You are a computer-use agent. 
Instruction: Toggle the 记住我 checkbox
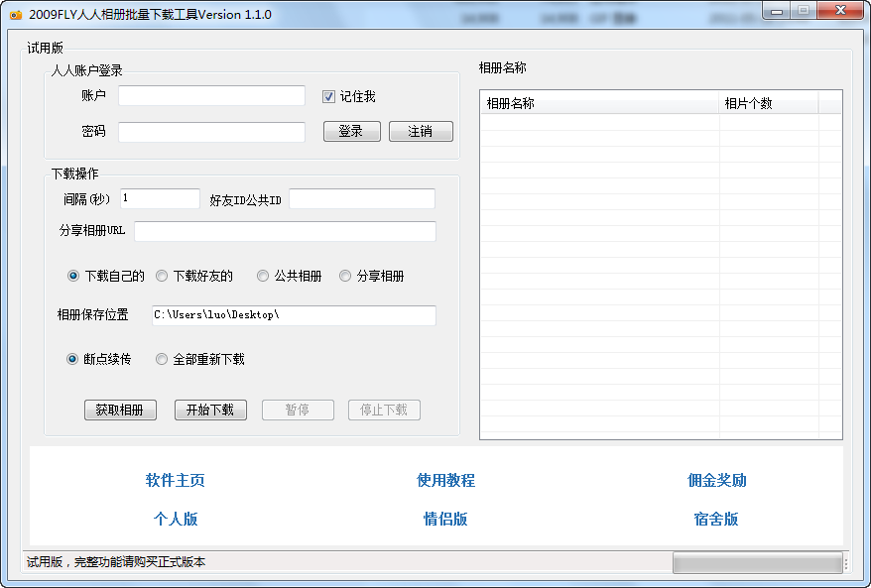[x=328, y=96]
